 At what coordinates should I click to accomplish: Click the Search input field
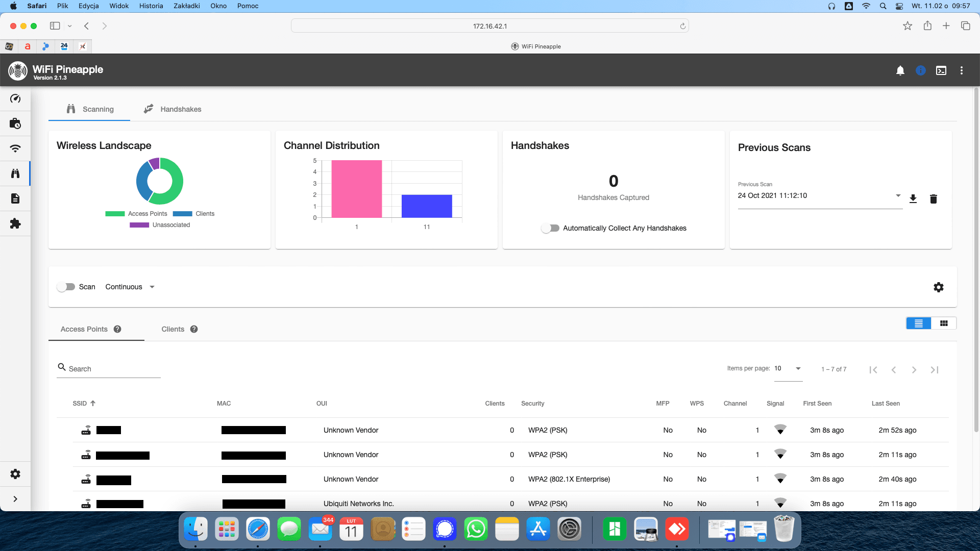click(109, 369)
